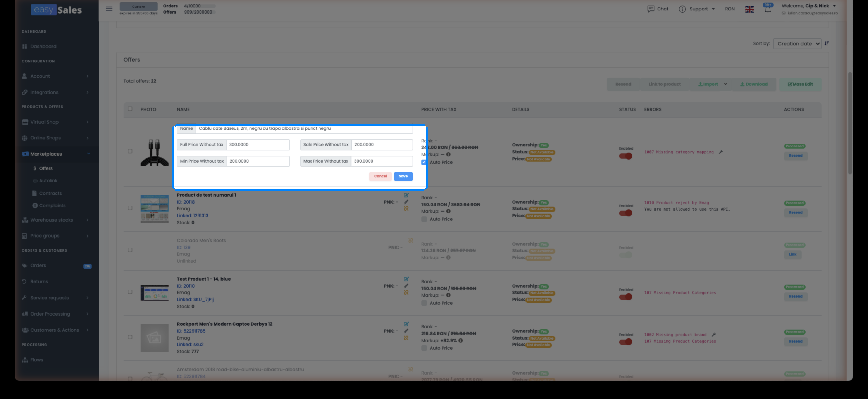Click into the Sale Price Without tax field

tap(382, 145)
